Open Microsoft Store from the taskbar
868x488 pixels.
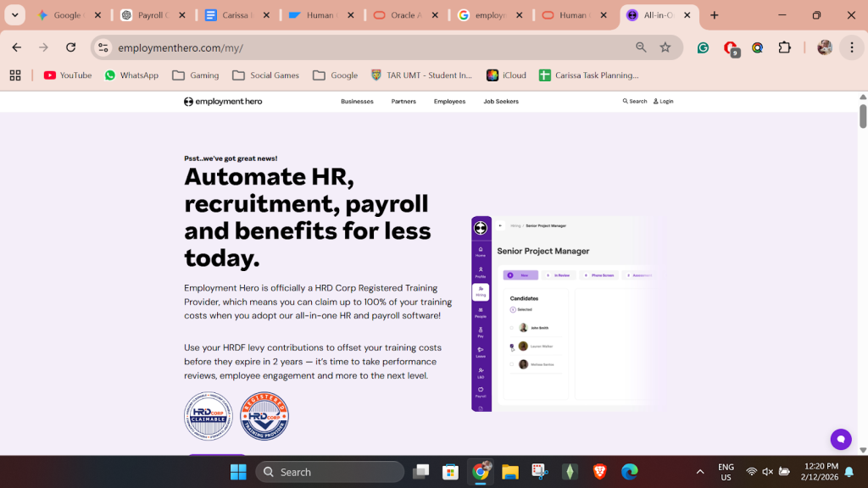(450, 472)
